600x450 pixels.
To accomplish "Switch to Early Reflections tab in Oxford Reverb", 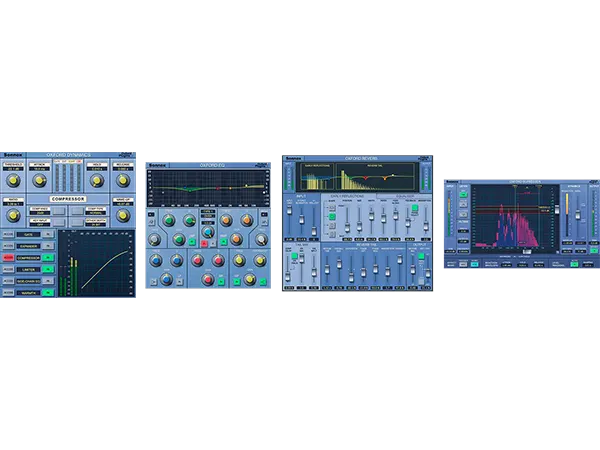I will [347, 196].
